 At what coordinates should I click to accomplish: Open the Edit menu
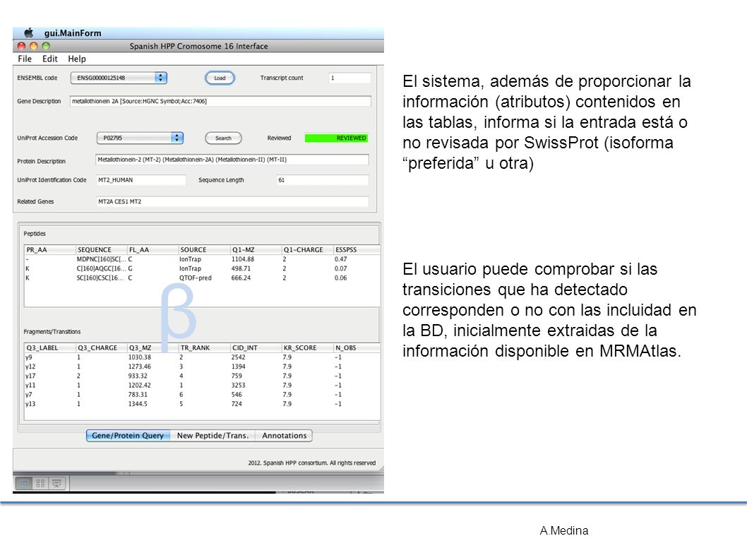50,59
